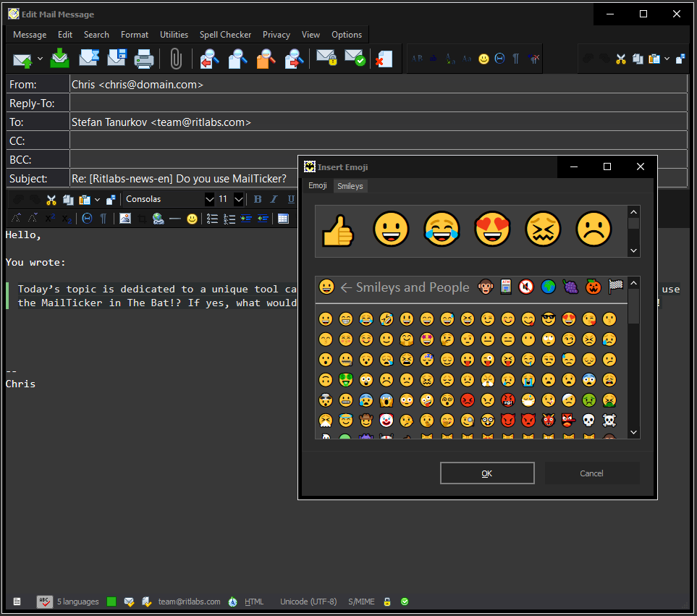Click the Send message envelope icon
The height and width of the screenshot is (616, 697).
pyautogui.click(x=22, y=59)
